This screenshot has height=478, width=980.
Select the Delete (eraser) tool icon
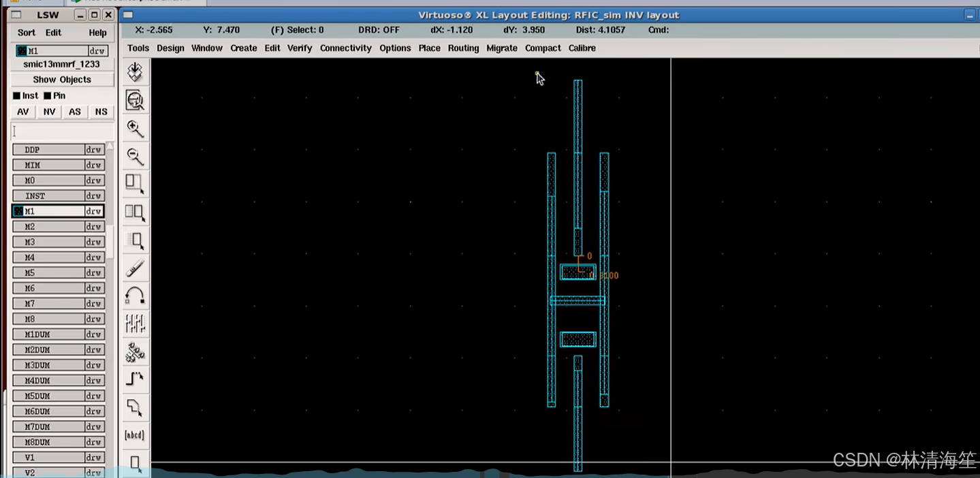click(136, 268)
